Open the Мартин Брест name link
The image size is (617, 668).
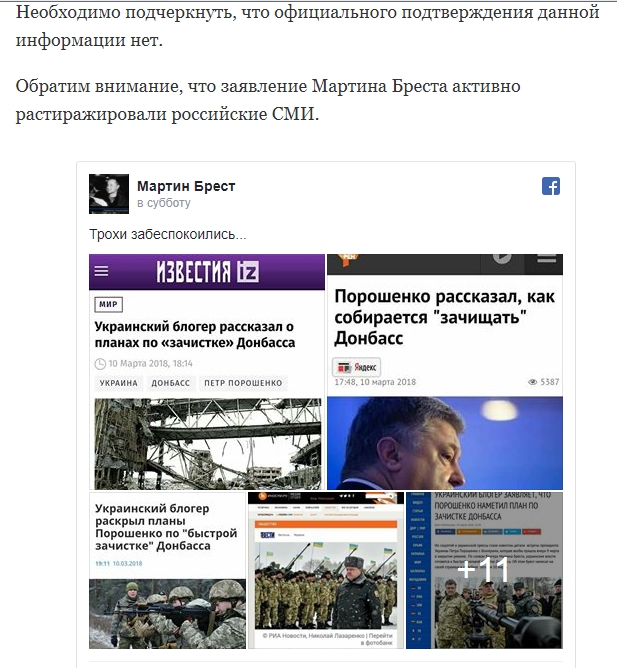click(186, 186)
